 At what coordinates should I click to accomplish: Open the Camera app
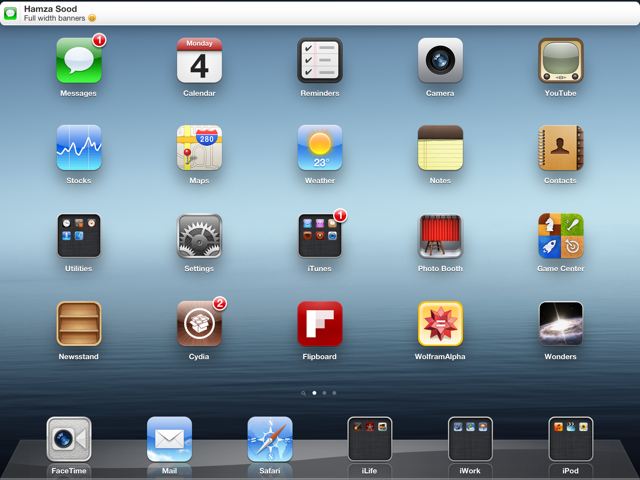click(440, 61)
